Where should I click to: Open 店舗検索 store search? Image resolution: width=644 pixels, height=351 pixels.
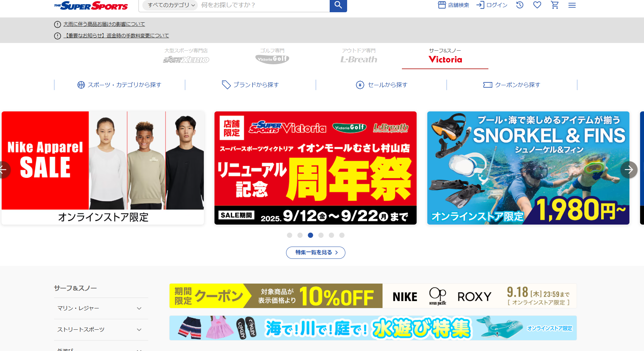coord(454,5)
